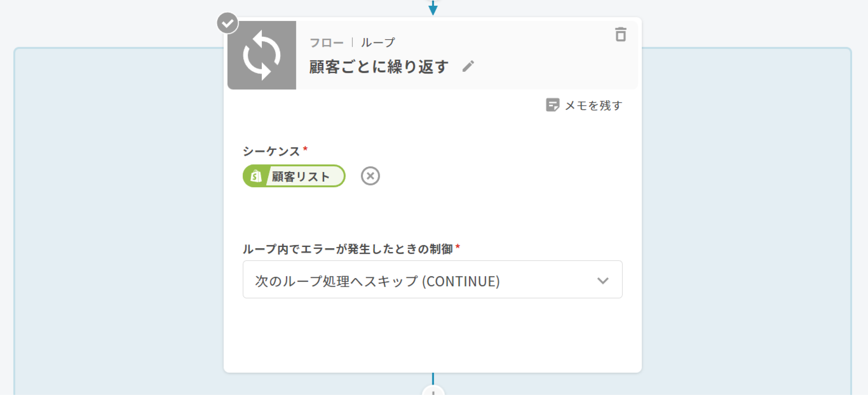The width and height of the screenshot is (868, 395).
Task: Click the checkmark status badge on the card
Action: (x=228, y=23)
